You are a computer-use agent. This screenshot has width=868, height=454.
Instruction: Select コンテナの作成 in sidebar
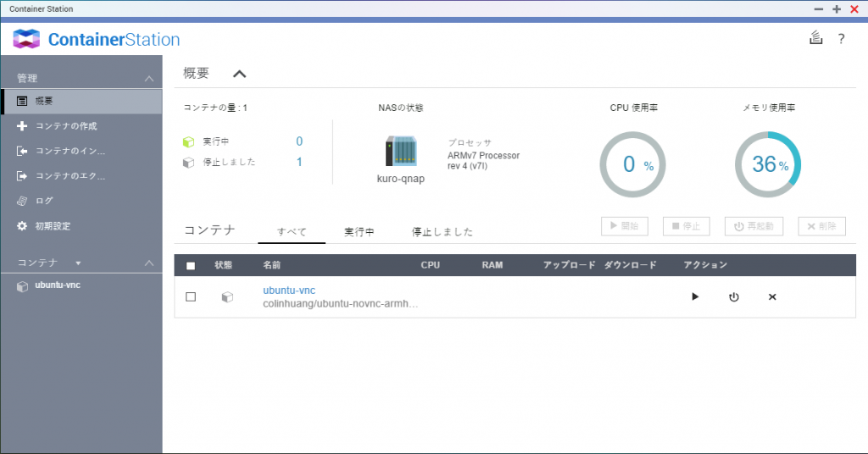[66, 126]
